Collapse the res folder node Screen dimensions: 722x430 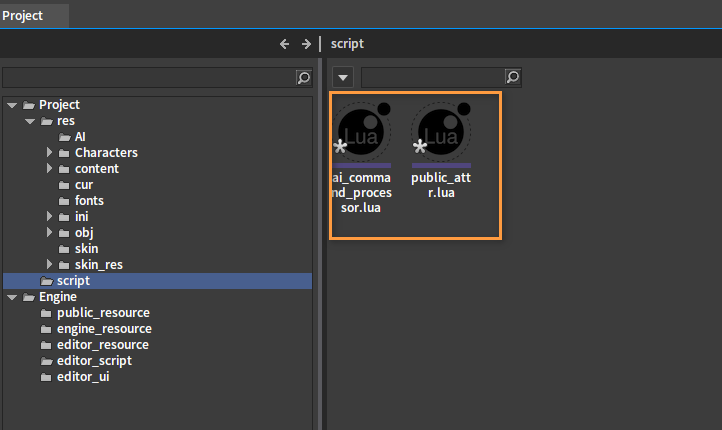coord(30,121)
